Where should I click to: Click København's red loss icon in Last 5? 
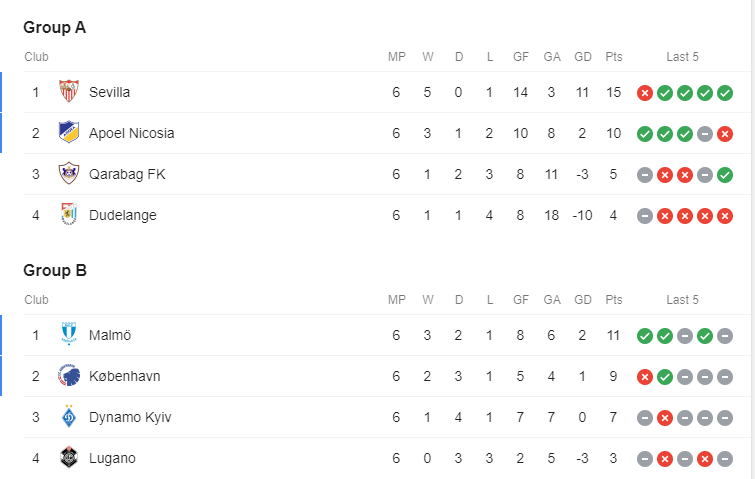click(645, 377)
